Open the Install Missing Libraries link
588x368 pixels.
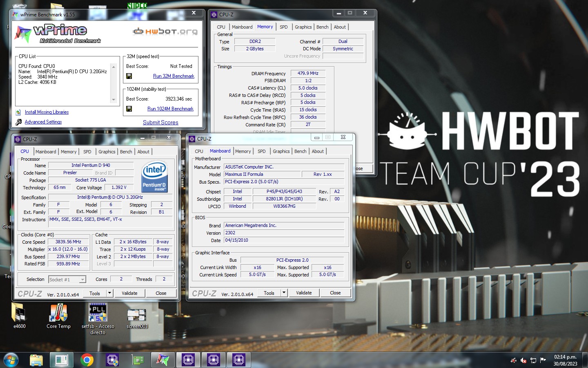click(47, 112)
